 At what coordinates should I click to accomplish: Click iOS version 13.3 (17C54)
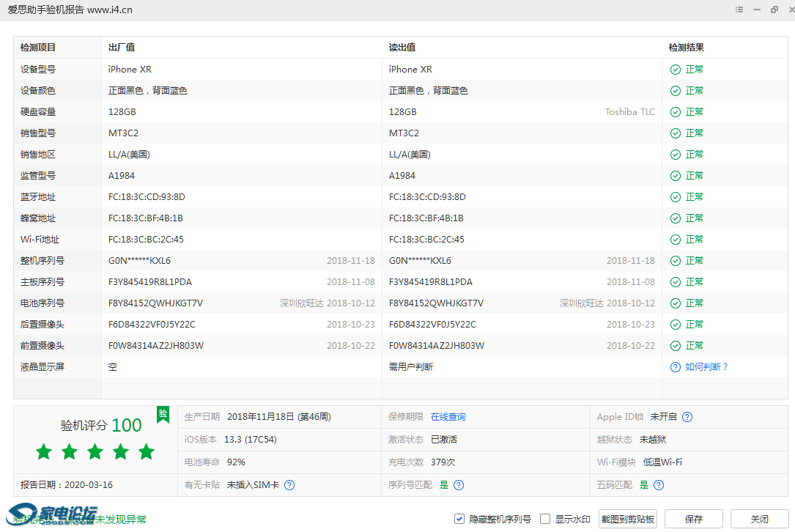tap(251, 440)
